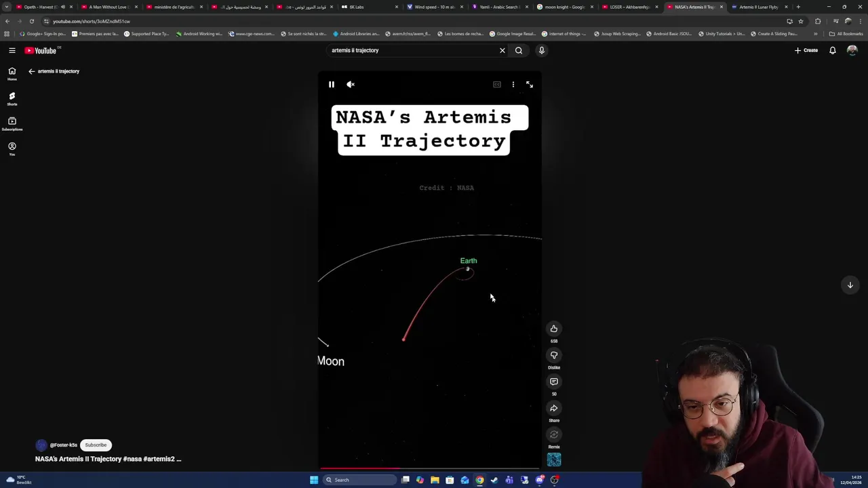
Task: Dislike the short video
Action: pyautogui.click(x=554, y=355)
